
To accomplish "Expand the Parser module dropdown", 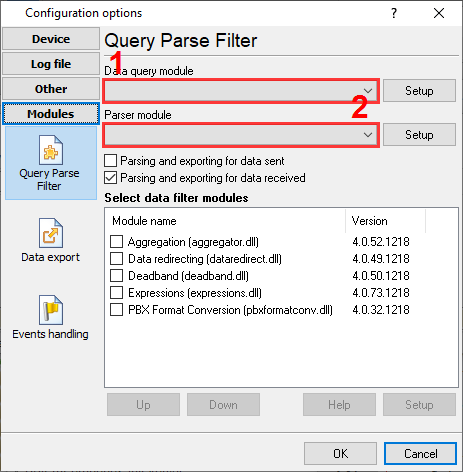I will point(368,135).
